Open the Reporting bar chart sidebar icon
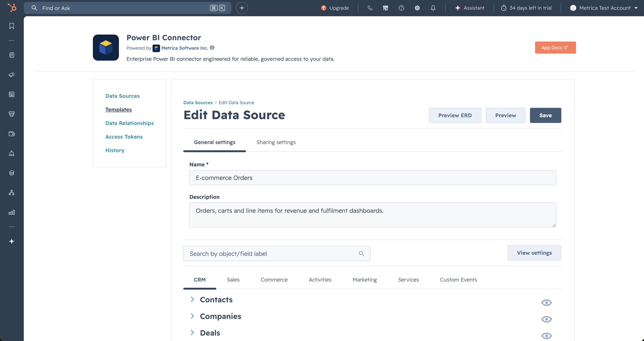This screenshot has width=644, height=341. click(x=12, y=212)
